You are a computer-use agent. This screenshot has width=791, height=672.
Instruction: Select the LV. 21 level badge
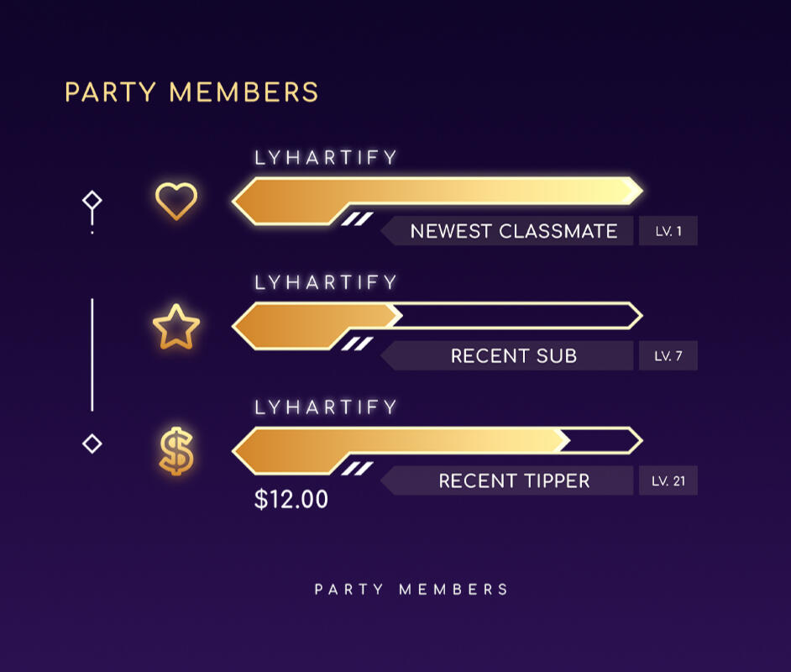tap(668, 481)
